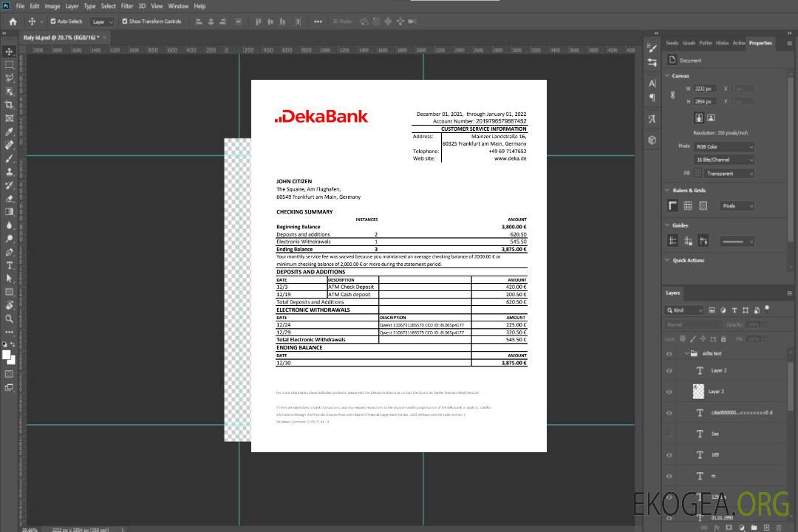The width and height of the screenshot is (798, 532).
Task: Select the Pen tool
Action: (9, 252)
